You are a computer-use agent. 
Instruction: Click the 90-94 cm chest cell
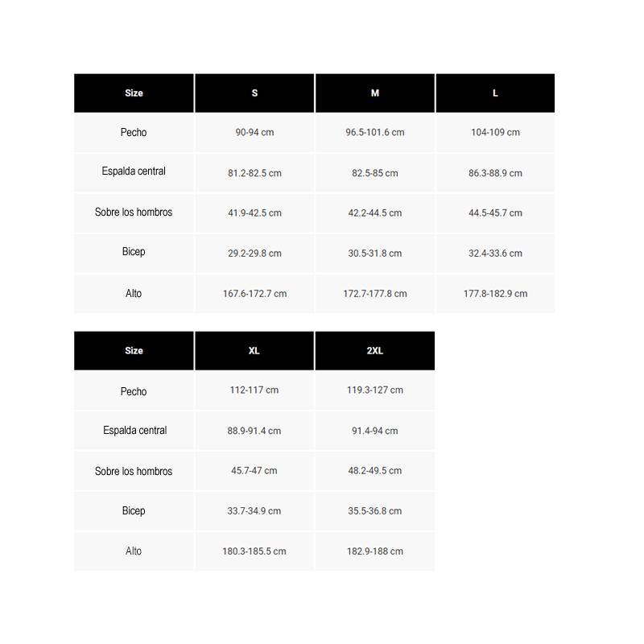pyautogui.click(x=254, y=133)
